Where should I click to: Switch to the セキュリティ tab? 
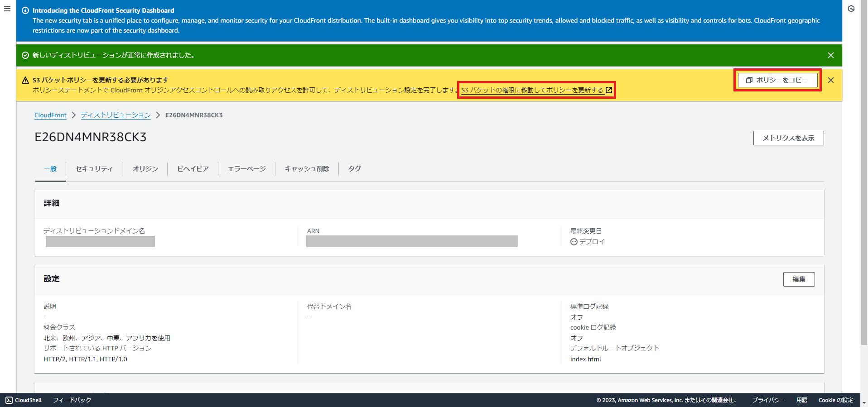point(94,169)
